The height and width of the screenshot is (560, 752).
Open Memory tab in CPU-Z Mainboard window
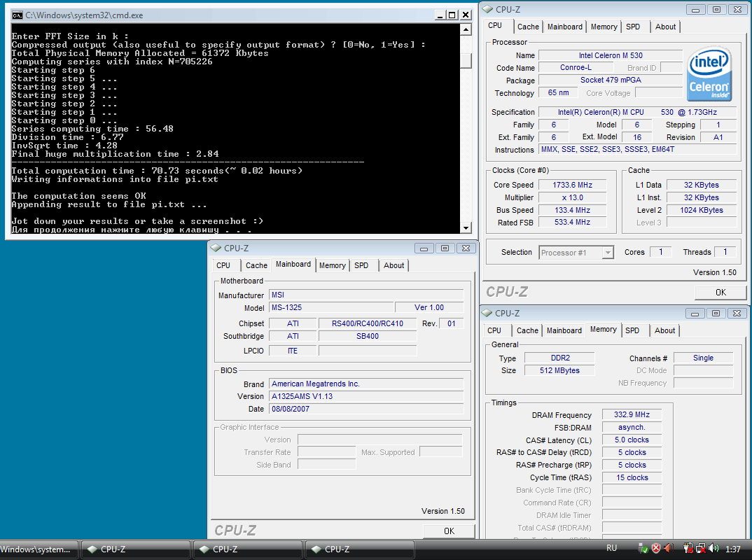tap(333, 265)
